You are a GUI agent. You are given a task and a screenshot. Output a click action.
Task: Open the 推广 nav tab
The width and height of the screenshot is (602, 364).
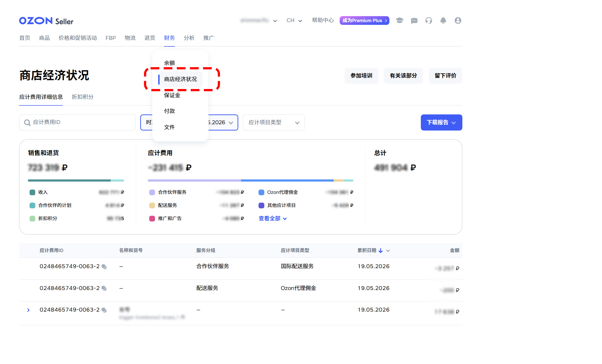(x=209, y=38)
